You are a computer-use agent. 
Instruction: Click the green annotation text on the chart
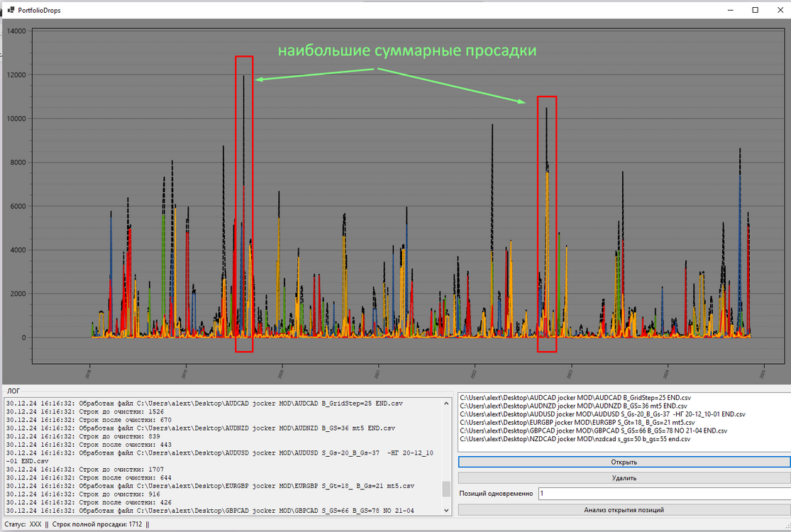click(407, 50)
